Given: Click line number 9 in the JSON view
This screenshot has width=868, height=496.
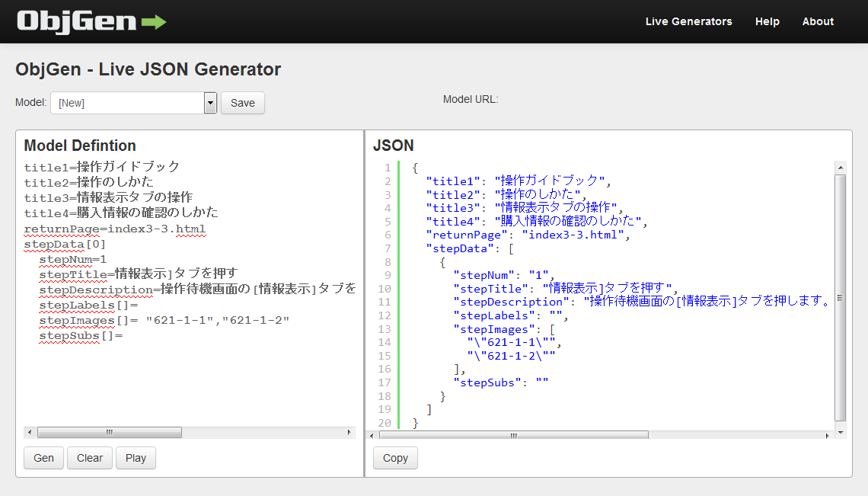Looking at the screenshot, I should coord(388,275).
